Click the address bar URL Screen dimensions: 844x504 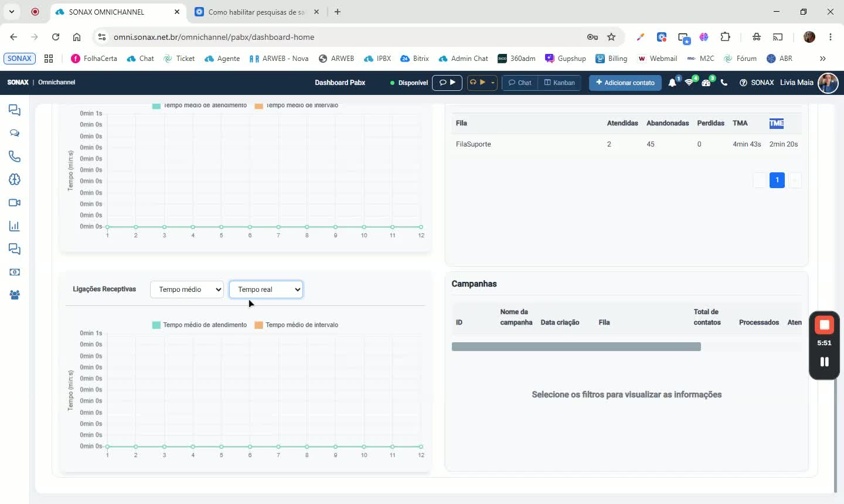pyautogui.click(x=214, y=37)
